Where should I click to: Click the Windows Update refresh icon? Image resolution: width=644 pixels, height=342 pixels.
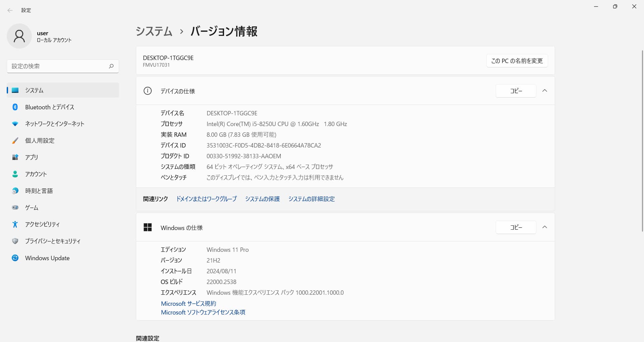point(15,258)
